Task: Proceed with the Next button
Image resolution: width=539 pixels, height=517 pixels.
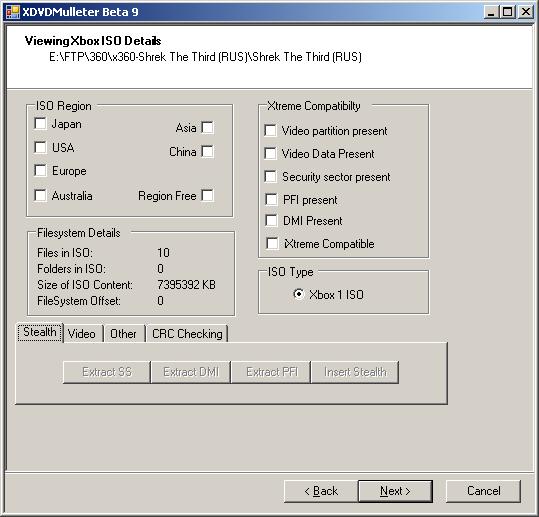Action: (395, 491)
